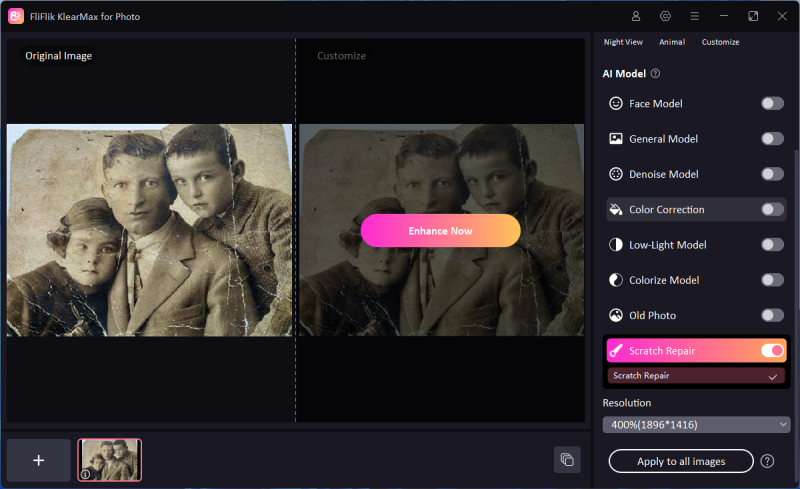This screenshot has width=800, height=489.
Task: Click the General Model picture icon
Action: pos(616,139)
